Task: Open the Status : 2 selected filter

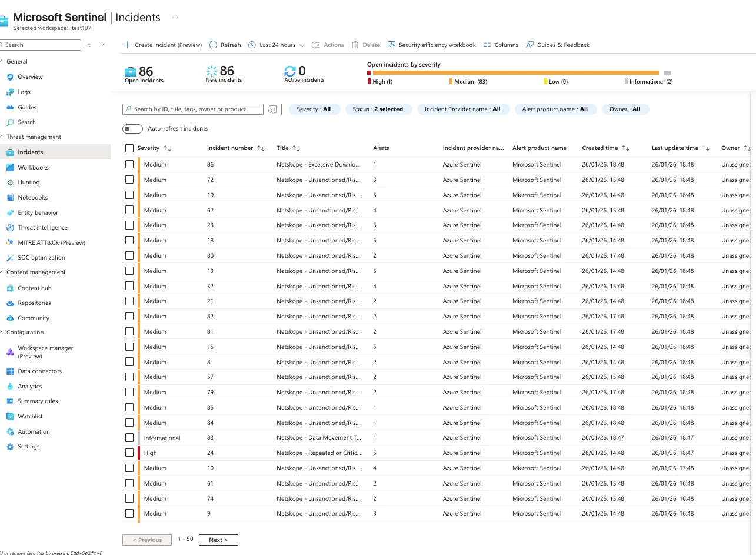Action: [x=378, y=109]
